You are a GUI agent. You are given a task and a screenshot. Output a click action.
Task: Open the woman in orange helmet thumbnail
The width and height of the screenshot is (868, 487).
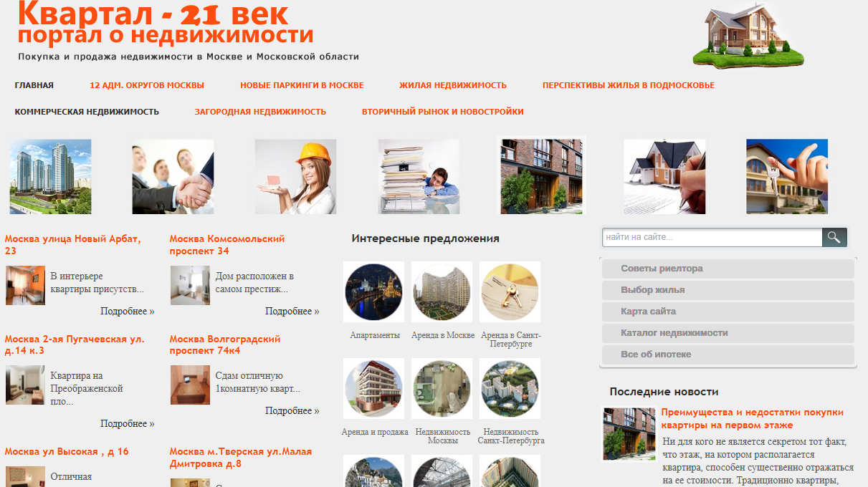[x=295, y=176]
